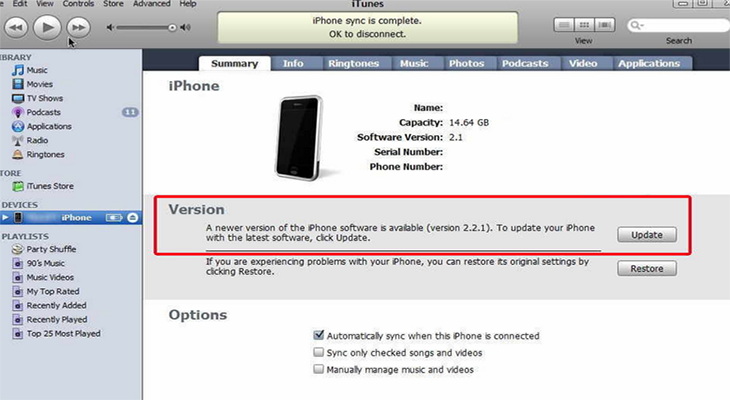Enable Sync only checked songs and videos
The height and width of the screenshot is (400, 730).
coord(318,352)
